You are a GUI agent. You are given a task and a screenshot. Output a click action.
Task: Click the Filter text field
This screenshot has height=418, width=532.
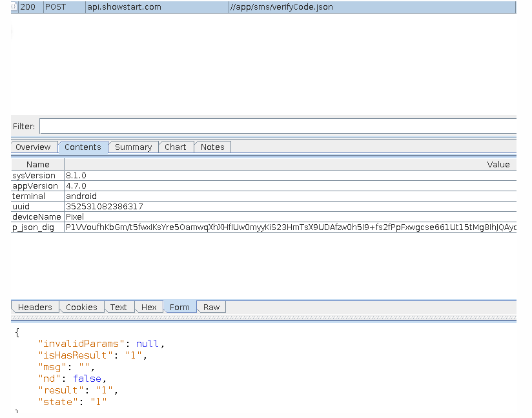tap(278, 127)
